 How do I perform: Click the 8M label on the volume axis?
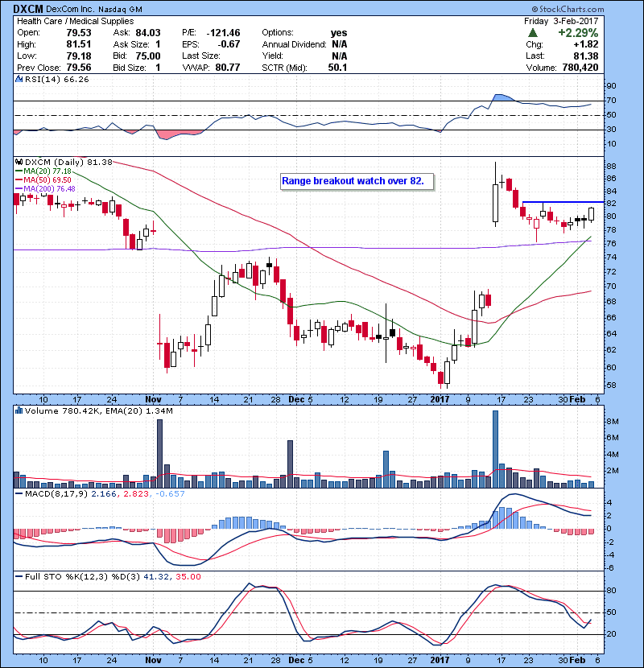(x=612, y=422)
